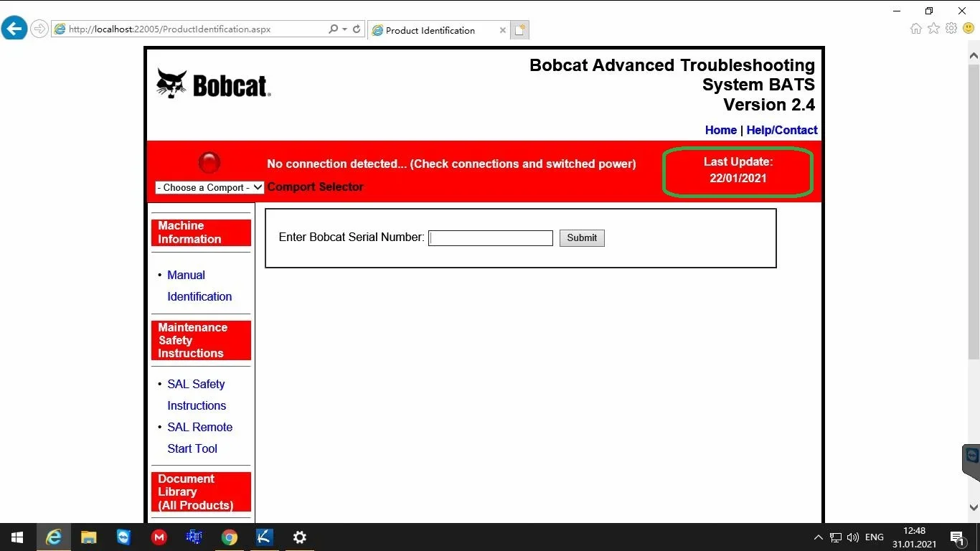Click the favorites star icon
This screenshot has width=980, height=551.
pos(933,29)
